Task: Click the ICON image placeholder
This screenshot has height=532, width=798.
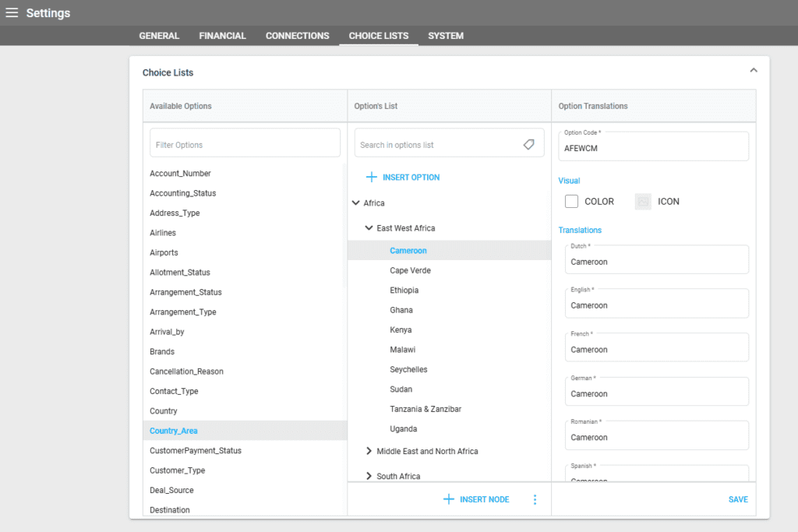Action: [643, 202]
